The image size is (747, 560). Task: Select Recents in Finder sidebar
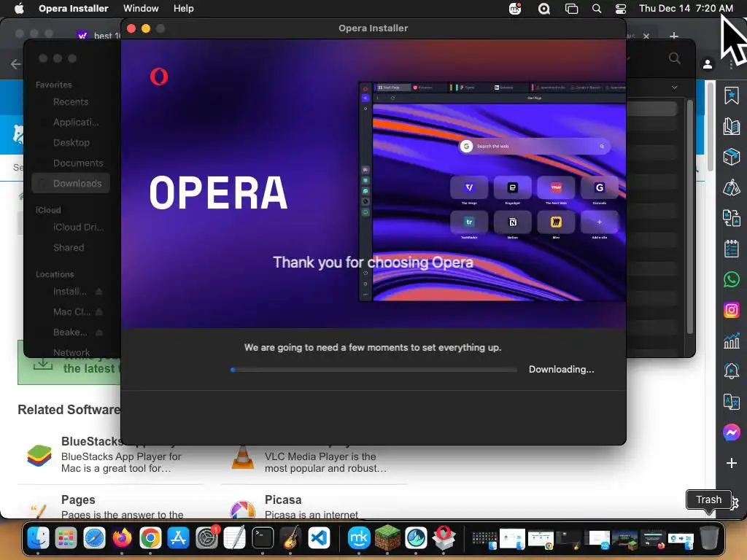pos(71,102)
